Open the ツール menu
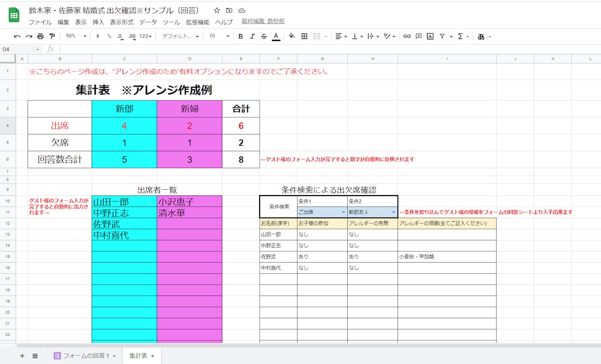This screenshot has width=601, height=364. click(x=171, y=22)
